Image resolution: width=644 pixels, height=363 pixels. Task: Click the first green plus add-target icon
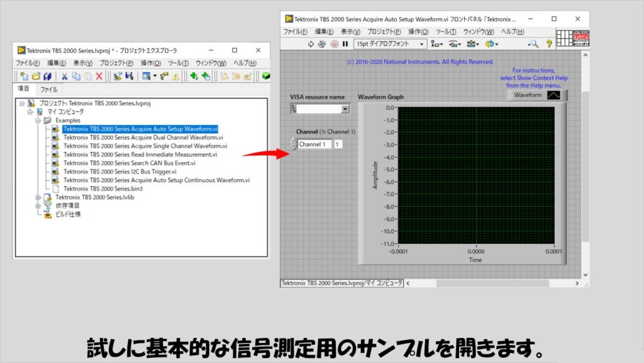(x=194, y=76)
